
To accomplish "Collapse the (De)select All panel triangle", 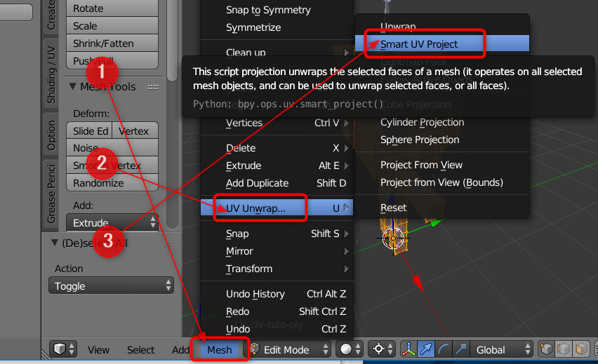I will 55,243.
